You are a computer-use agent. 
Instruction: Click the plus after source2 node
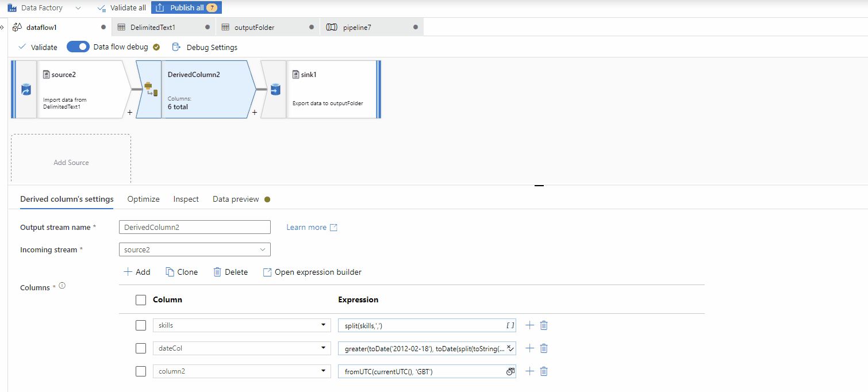click(x=130, y=113)
